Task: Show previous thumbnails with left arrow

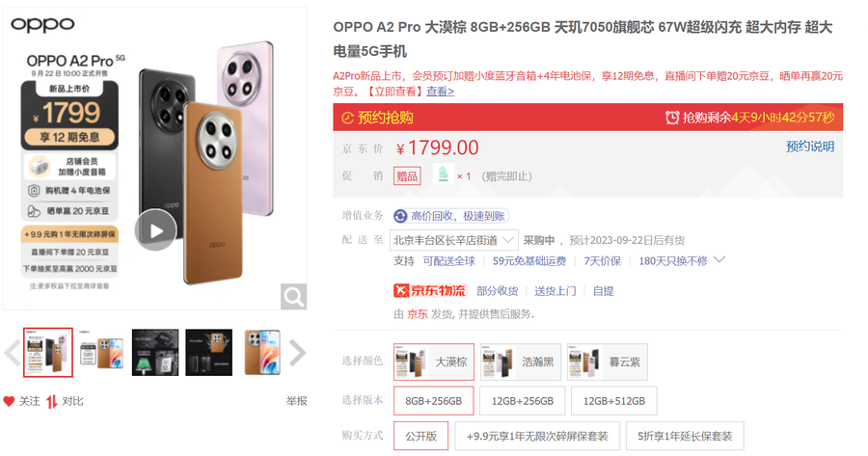Action: (13, 353)
